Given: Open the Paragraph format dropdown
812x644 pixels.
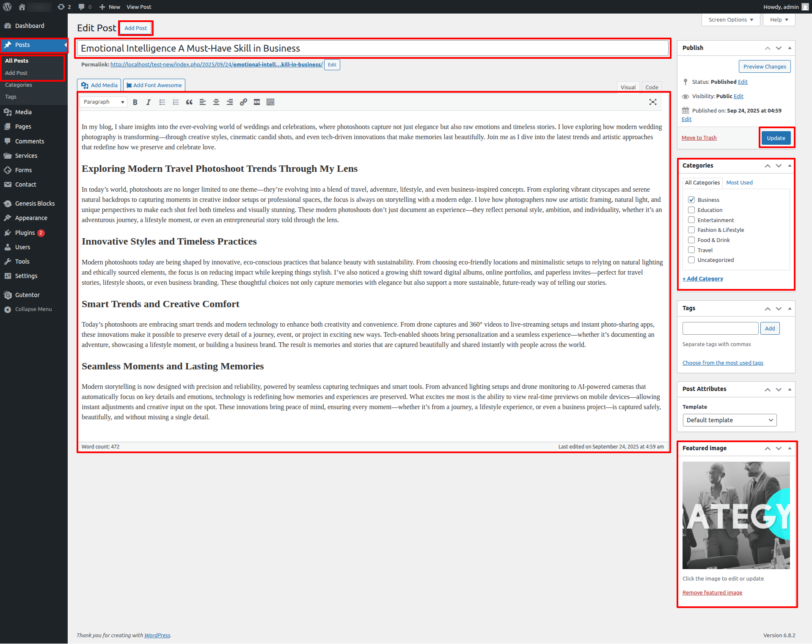Looking at the screenshot, I should (x=104, y=102).
